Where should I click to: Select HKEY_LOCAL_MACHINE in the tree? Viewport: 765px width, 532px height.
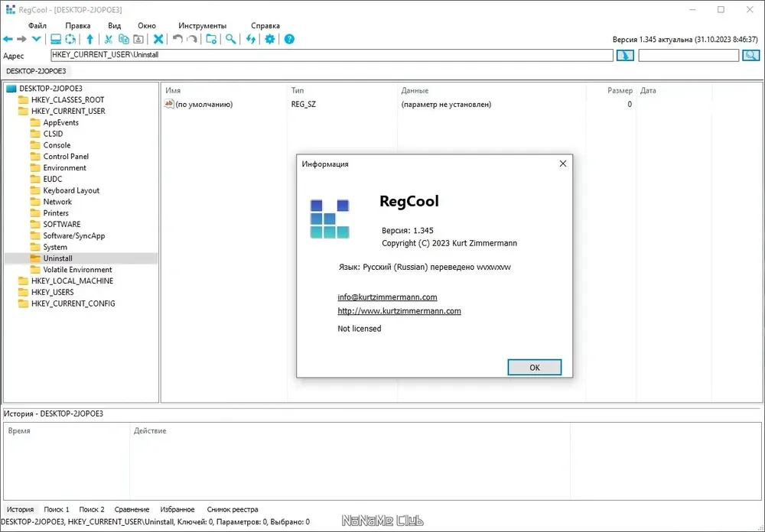coord(72,281)
